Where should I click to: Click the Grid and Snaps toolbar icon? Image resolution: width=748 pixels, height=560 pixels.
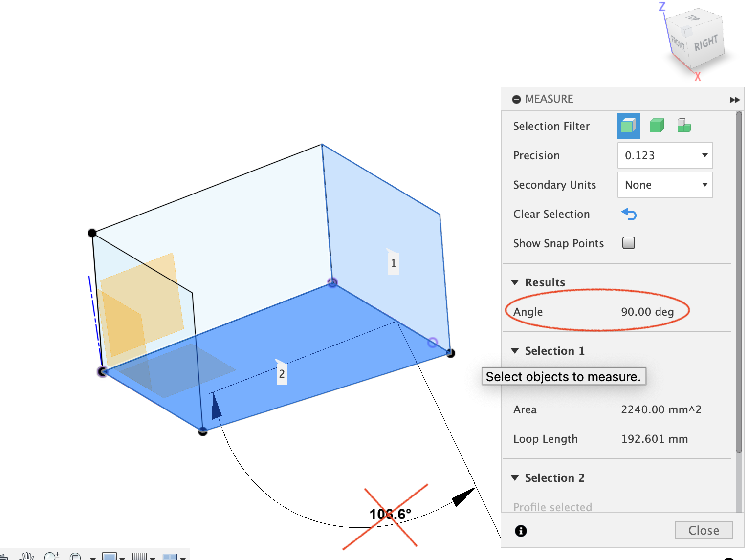140,556
